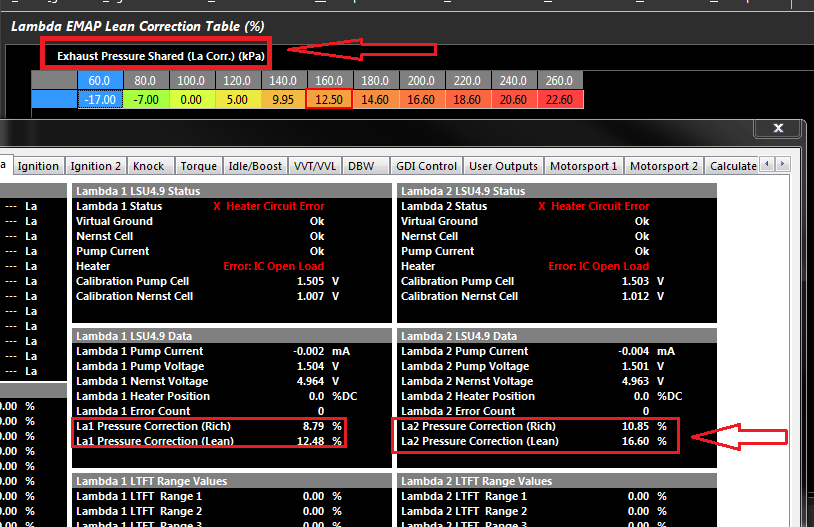Open the Ignition 2 tab
814x527 pixels.
click(96, 166)
